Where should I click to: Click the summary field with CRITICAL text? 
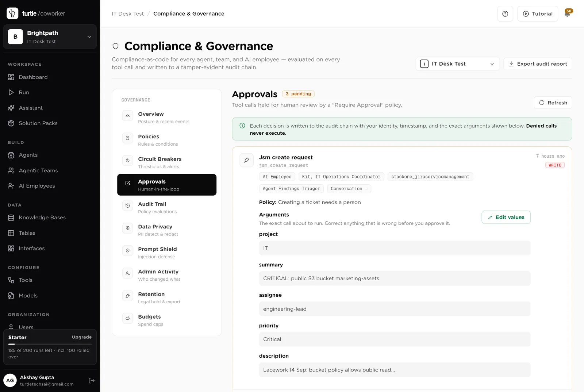click(x=395, y=278)
